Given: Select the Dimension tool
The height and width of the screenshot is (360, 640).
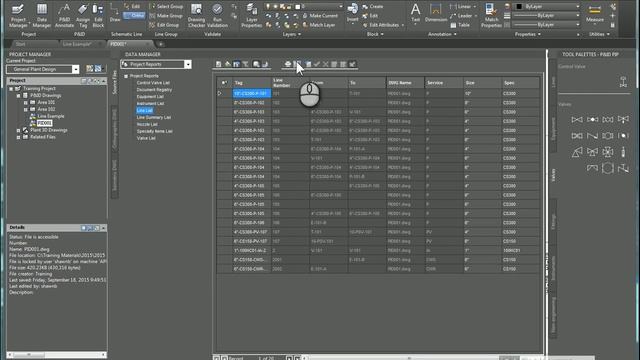Looking at the screenshot, I should pyautogui.click(x=436, y=12).
